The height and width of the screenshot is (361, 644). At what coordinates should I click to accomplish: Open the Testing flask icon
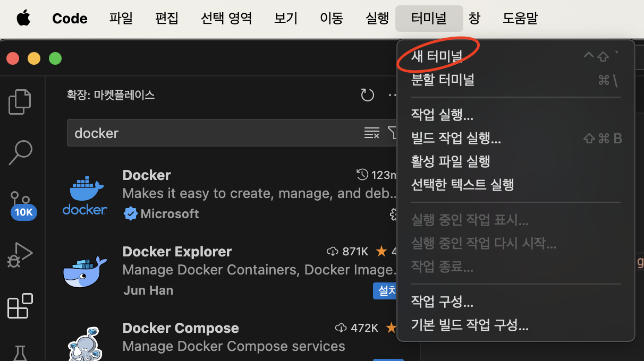20,353
